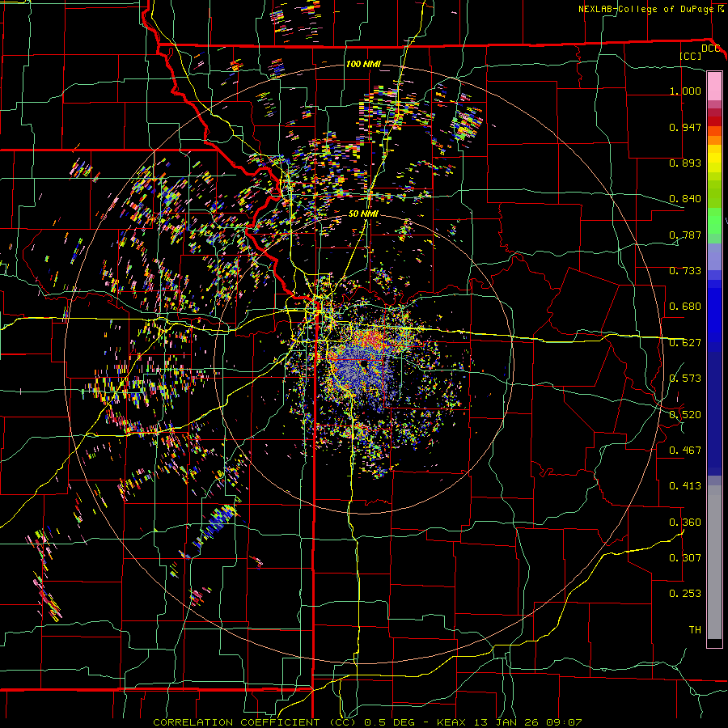
Task: Click the 100 NMI range ring label
Action: 363,64
